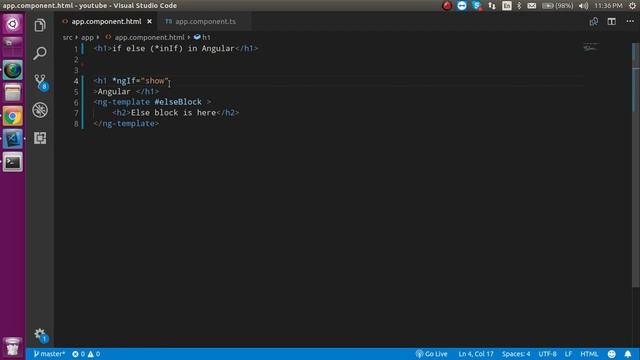Click the 11:36 PM clock
The width and height of the screenshot is (640, 360).
[x=608, y=6]
